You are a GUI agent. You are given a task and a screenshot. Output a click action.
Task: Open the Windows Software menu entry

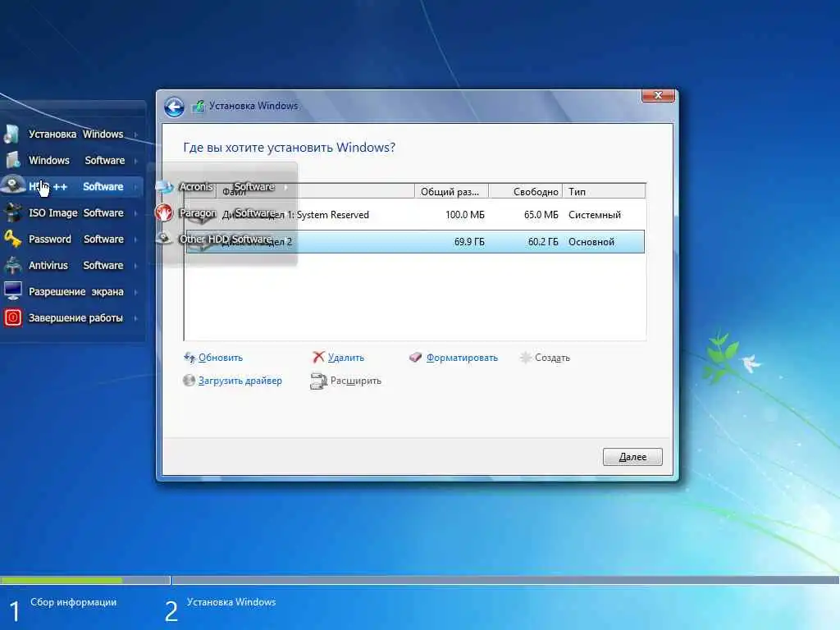click(x=76, y=160)
